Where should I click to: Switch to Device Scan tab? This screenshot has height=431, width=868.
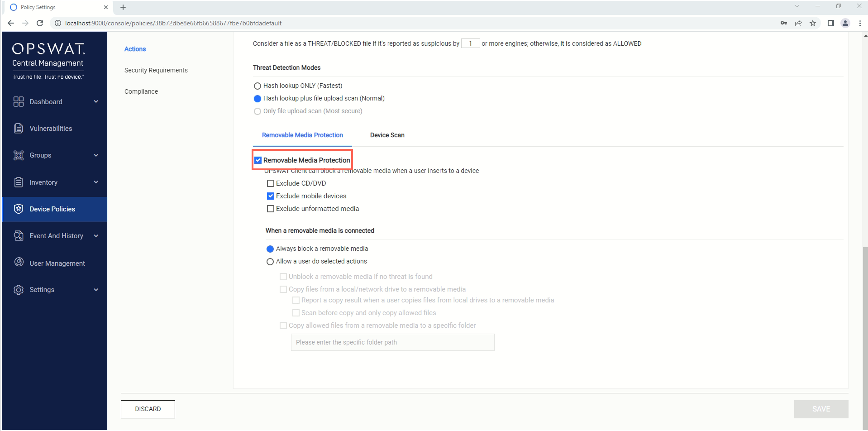pos(387,135)
